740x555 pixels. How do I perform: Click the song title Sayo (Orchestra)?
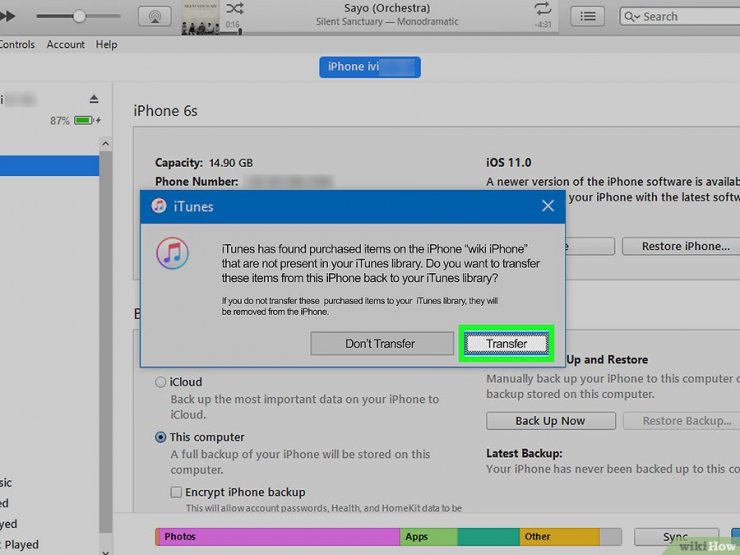tap(387, 8)
